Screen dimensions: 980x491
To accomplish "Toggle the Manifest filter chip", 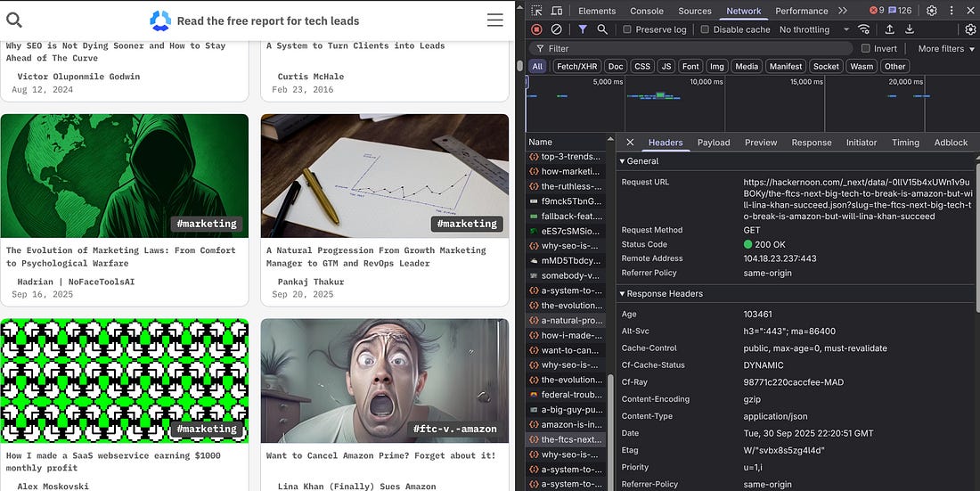I will click(x=786, y=66).
